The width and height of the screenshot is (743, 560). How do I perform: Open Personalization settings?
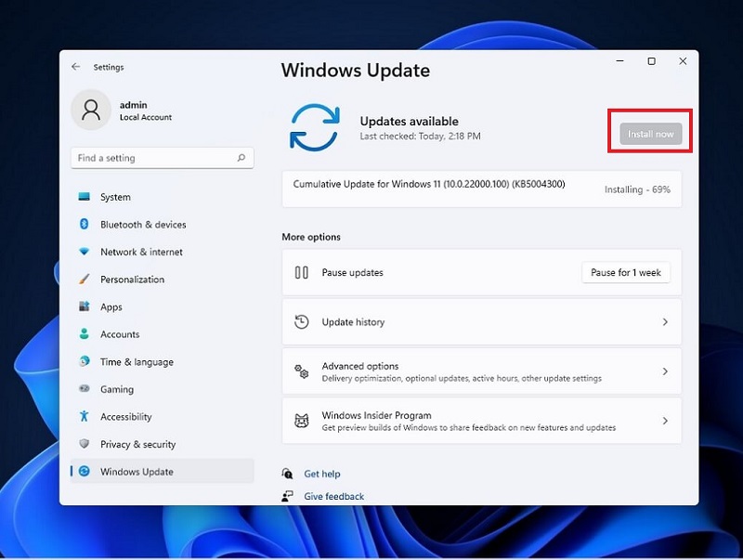pos(162,279)
